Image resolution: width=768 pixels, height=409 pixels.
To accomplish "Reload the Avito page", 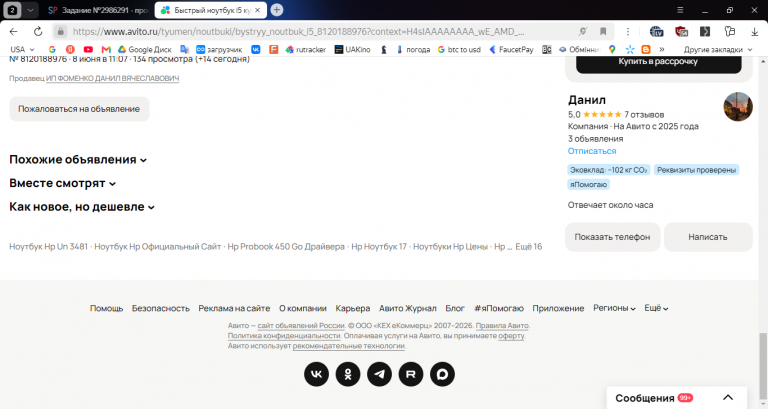I will coord(38,31).
